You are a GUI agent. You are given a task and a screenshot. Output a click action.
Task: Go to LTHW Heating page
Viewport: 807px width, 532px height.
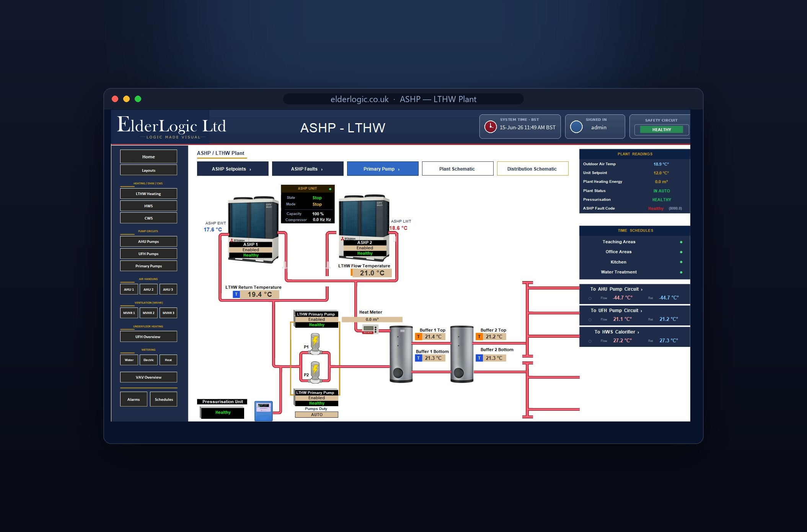(148, 194)
